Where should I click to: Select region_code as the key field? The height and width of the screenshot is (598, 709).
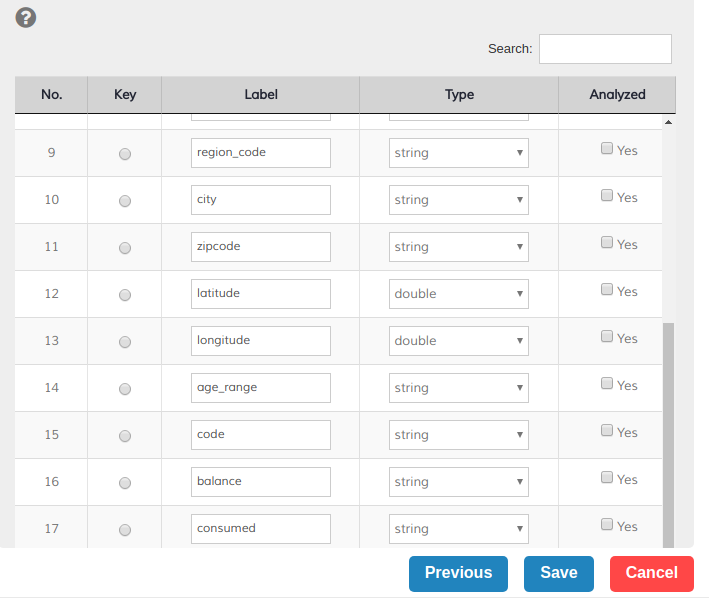125,154
